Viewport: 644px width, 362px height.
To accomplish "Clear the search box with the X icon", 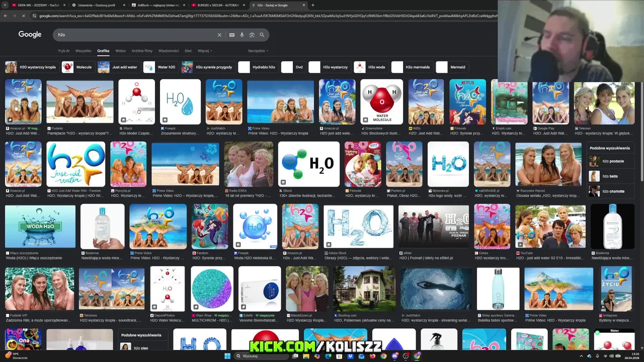I will [219, 35].
